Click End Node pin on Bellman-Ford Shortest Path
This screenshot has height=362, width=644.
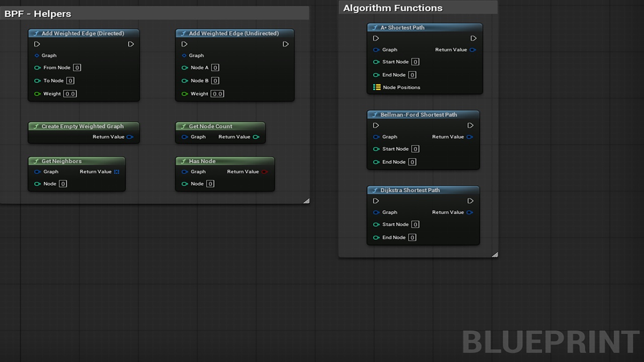tap(376, 162)
